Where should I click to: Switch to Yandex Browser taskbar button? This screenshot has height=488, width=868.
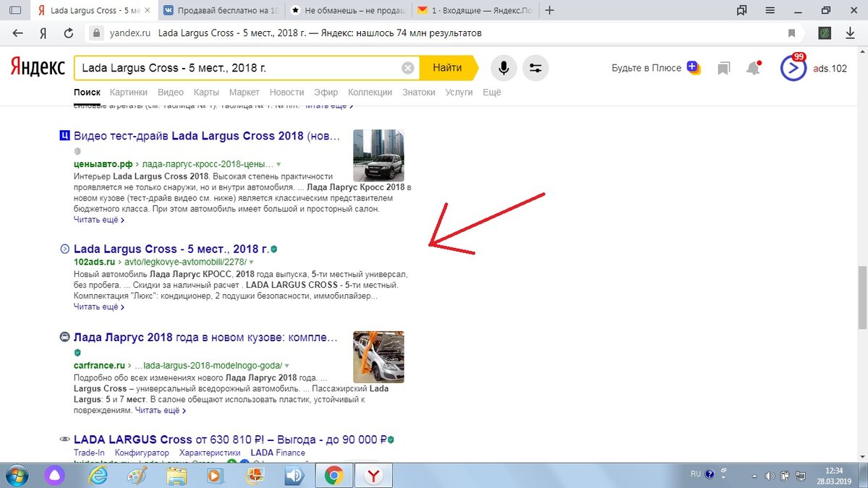[x=373, y=476]
